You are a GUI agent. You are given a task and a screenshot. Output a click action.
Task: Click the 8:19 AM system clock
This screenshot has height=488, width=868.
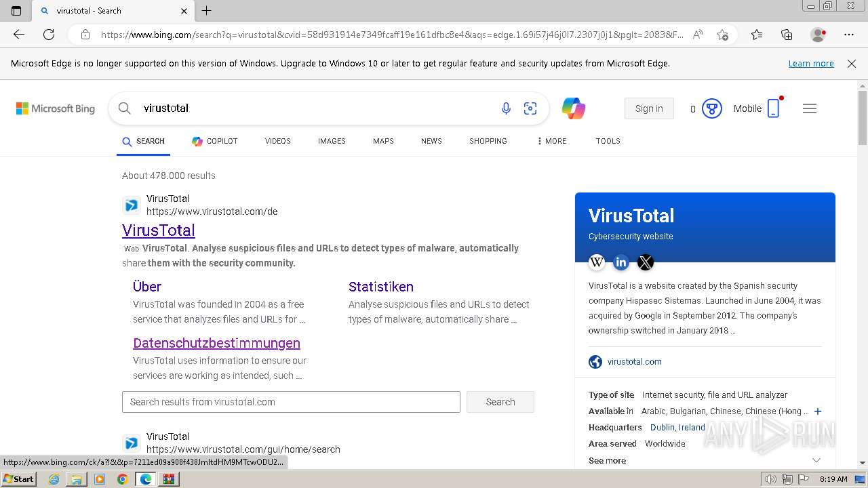pos(833,479)
